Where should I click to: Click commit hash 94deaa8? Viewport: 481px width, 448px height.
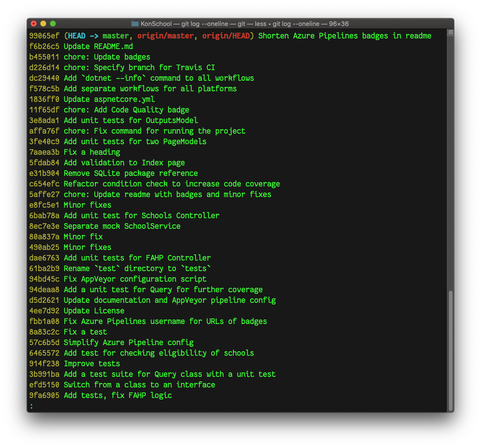(44, 290)
